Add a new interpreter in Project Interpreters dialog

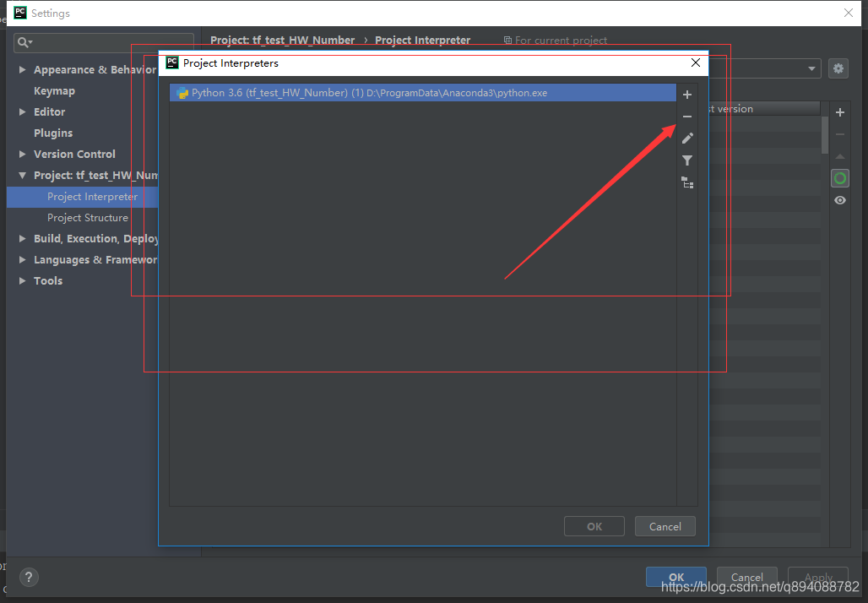687,95
